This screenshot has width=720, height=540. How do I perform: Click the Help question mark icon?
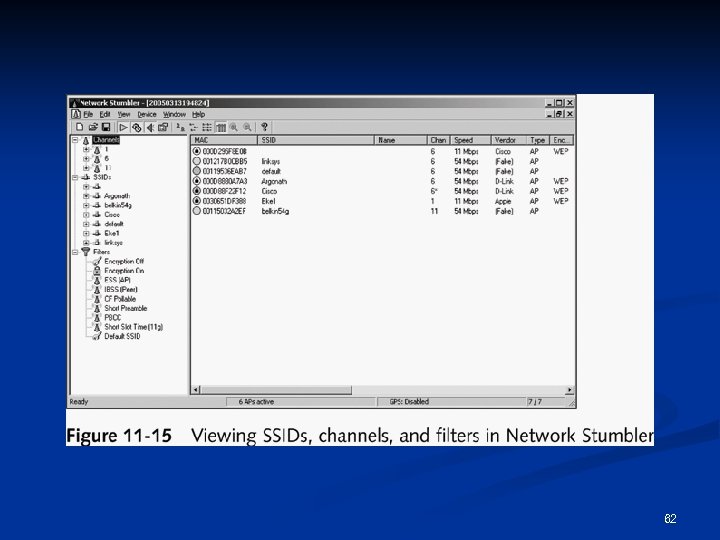264,127
